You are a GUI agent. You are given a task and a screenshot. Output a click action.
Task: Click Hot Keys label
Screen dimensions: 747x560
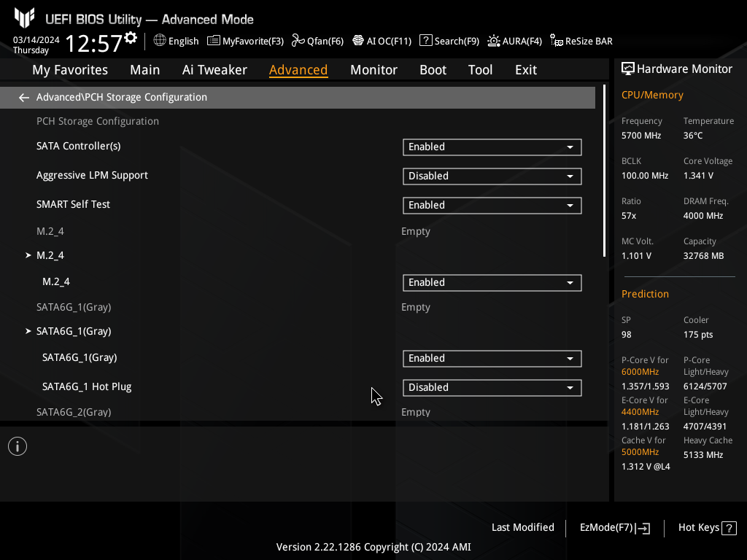tap(698, 528)
